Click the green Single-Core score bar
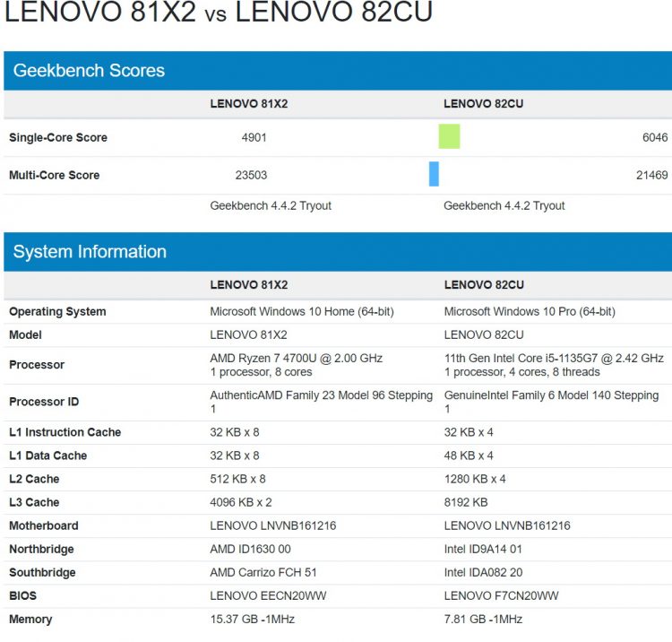Image resolution: width=672 pixels, height=642 pixels. pyautogui.click(x=449, y=136)
